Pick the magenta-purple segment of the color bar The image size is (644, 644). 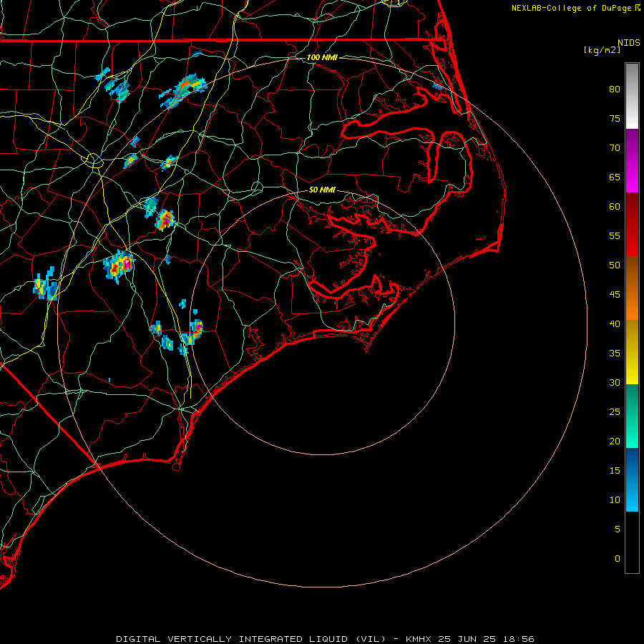[x=632, y=160]
